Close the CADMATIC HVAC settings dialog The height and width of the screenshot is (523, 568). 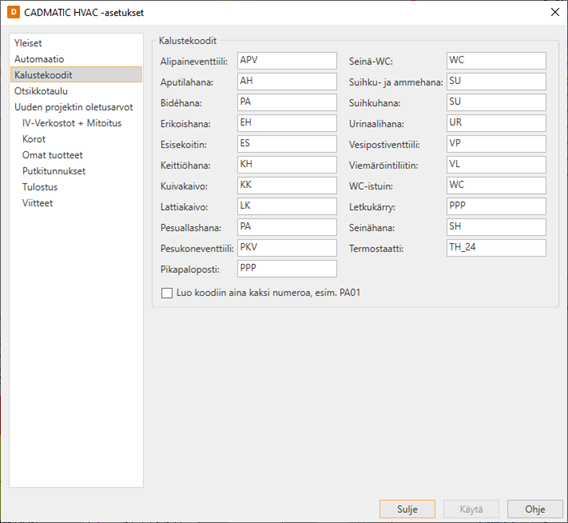(555, 12)
